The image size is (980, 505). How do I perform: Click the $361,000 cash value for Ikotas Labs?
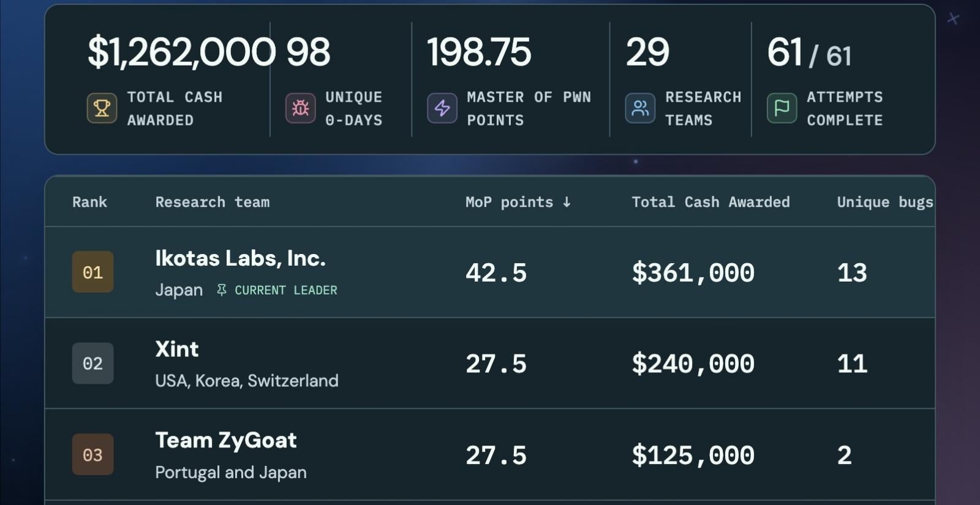pyautogui.click(x=693, y=272)
